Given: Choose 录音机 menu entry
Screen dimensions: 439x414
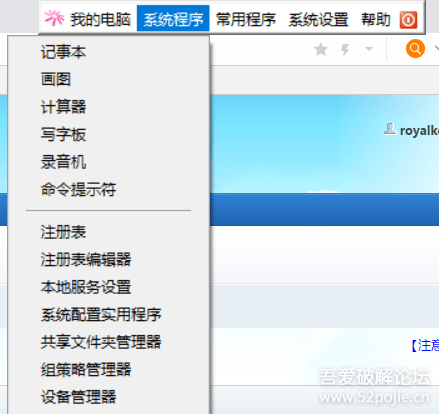Looking at the screenshot, I should tap(109, 162).
